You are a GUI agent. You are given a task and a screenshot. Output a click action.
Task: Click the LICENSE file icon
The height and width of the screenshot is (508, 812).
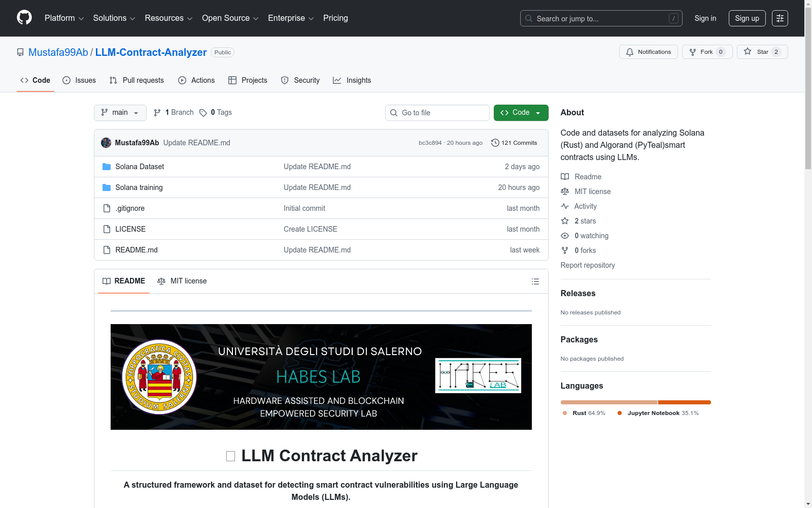[x=107, y=229]
